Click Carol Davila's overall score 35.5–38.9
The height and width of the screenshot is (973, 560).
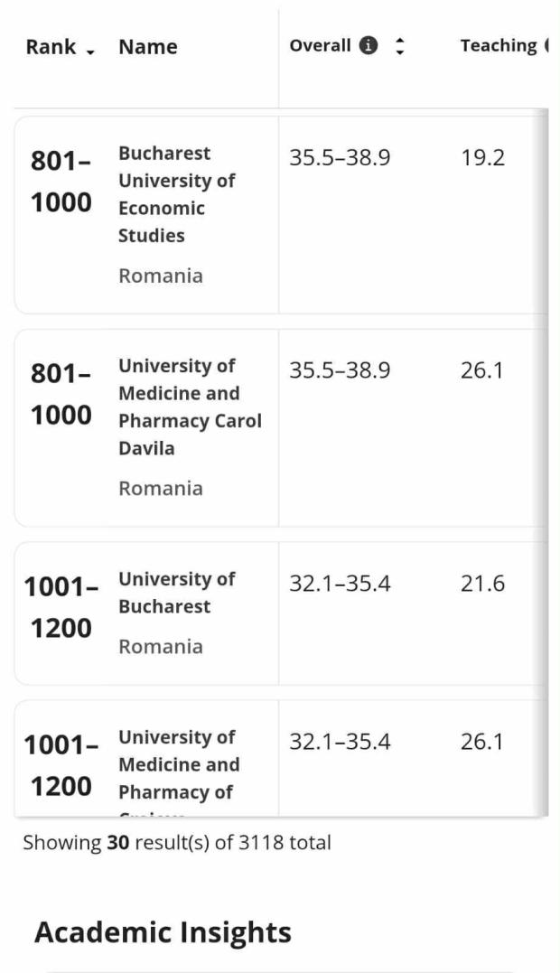[x=340, y=370]
